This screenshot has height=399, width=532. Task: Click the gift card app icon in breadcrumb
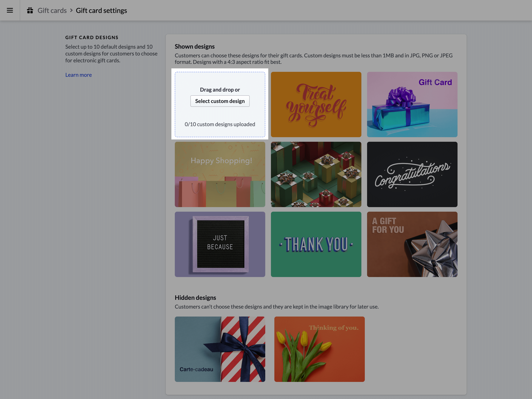point(30,10)
